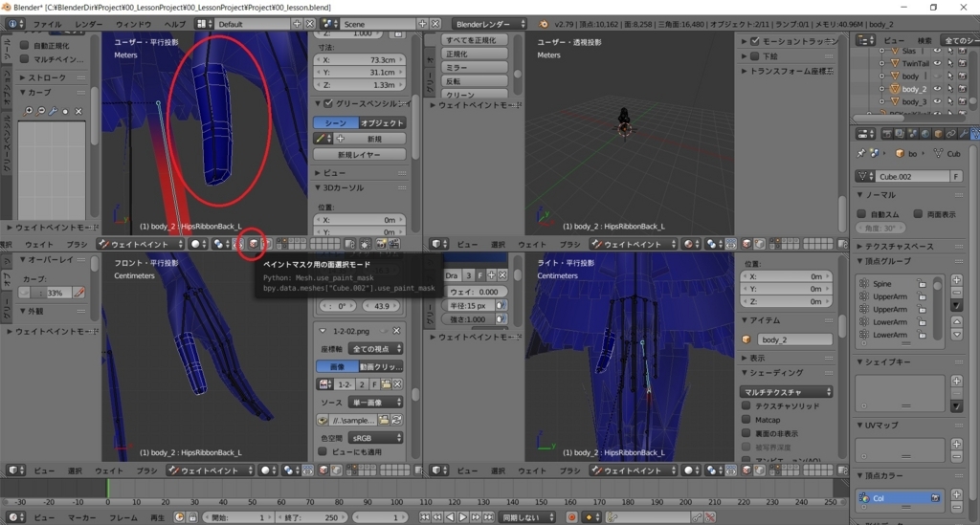Toggle visibility eye of body_3 in outliner
The image size is (980, 525).
click(x=937, y=101)
